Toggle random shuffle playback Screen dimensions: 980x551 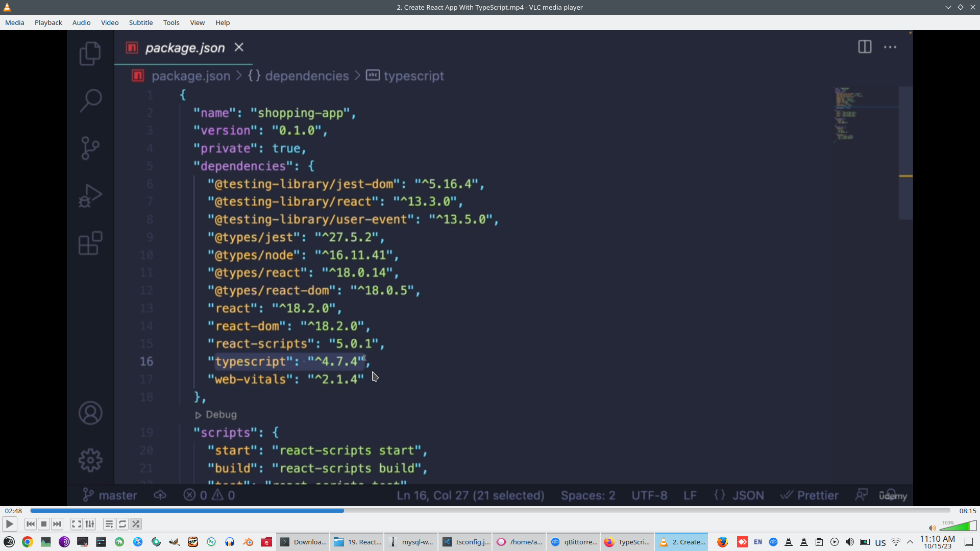(136, 524)
